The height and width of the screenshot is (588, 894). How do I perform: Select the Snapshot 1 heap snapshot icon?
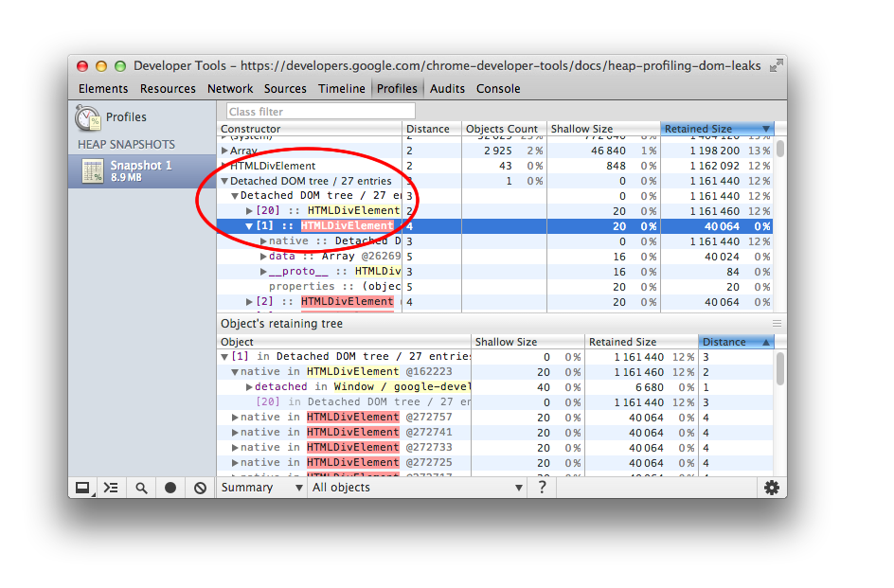coord(93,171)
